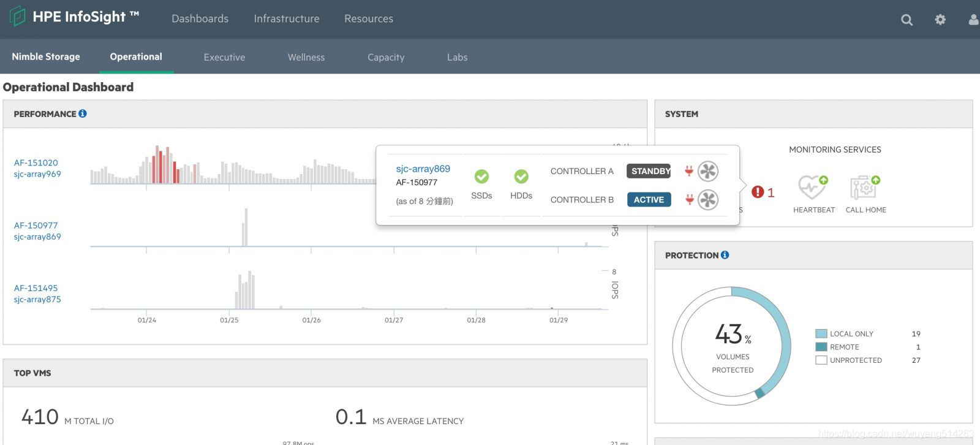Image resolution: width=980 pixels, height=445 pixels.
Task: Click the SSDs green check icon
Action: tap(481, 177)
